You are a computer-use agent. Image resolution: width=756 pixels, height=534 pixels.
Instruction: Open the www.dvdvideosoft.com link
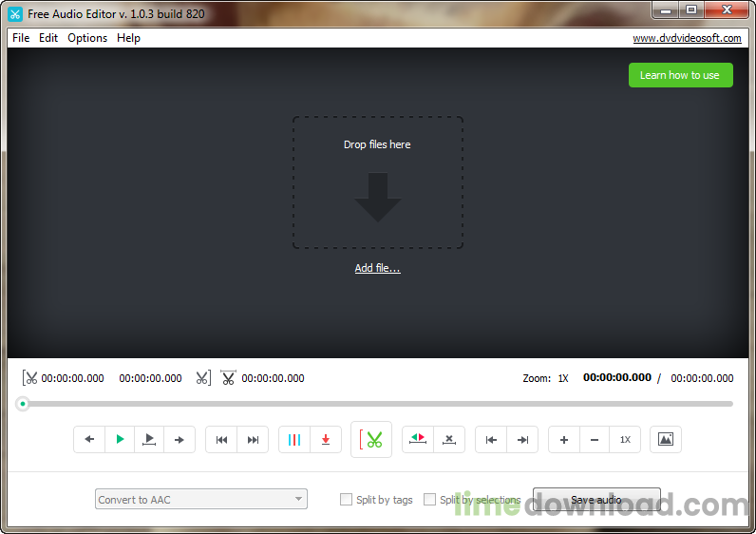click(x=687, y=38)
